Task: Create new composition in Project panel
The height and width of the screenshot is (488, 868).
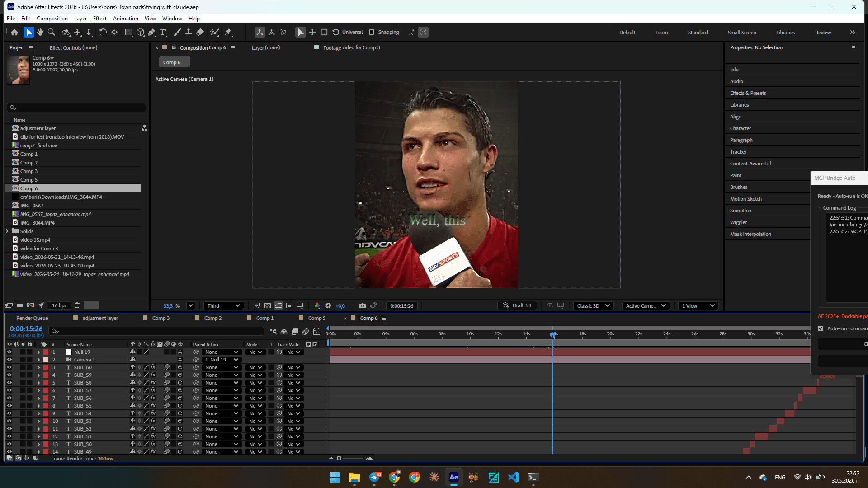Action: pyautogui.click(x=30, y=305)
